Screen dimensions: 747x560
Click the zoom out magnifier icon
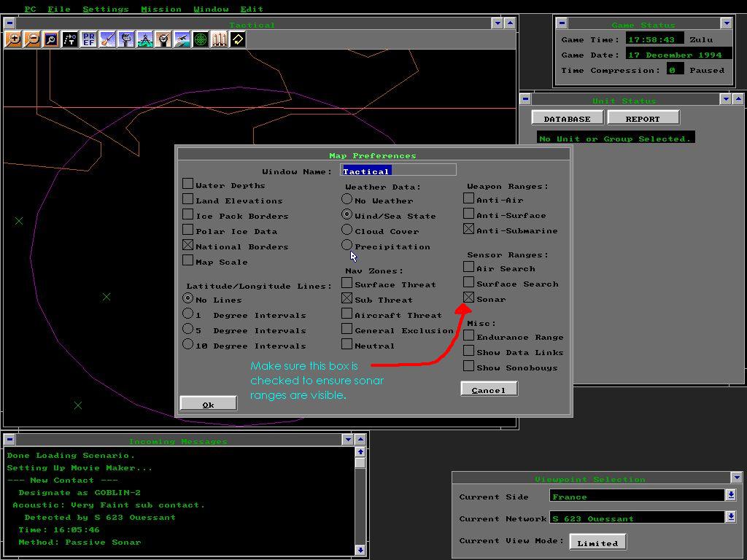(32, 39)
